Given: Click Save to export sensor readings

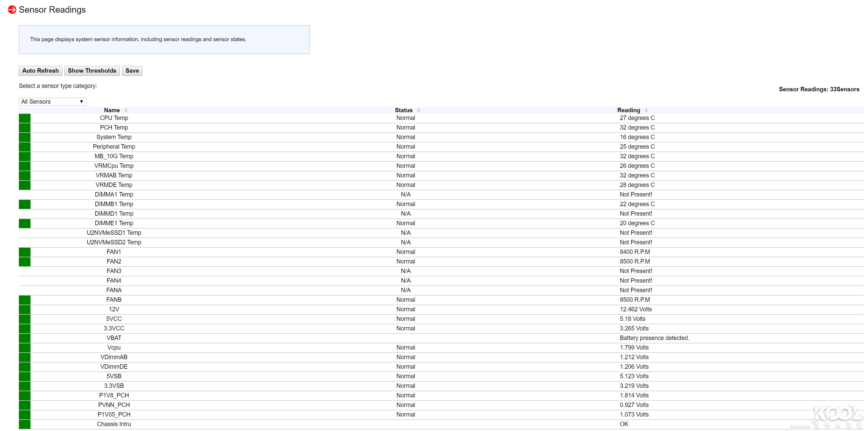Looking at the screenshot, I should (x=132, y=71).
